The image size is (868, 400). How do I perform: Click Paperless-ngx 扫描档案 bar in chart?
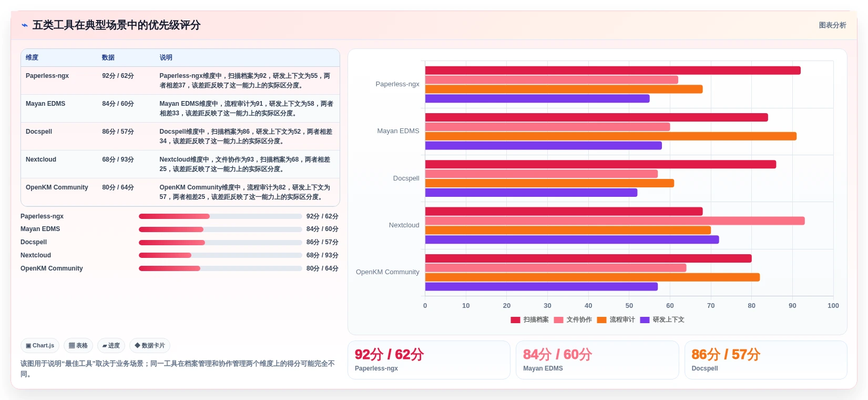[613, 71]
